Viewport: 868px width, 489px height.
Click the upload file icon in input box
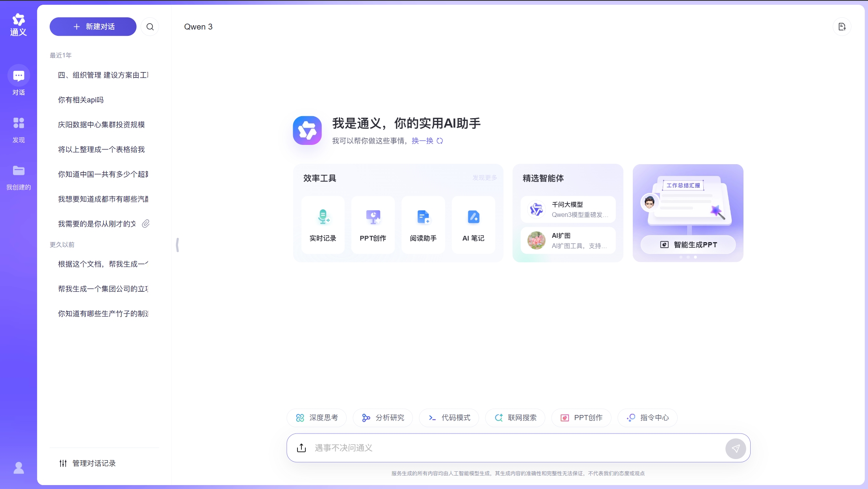point(301,448)
